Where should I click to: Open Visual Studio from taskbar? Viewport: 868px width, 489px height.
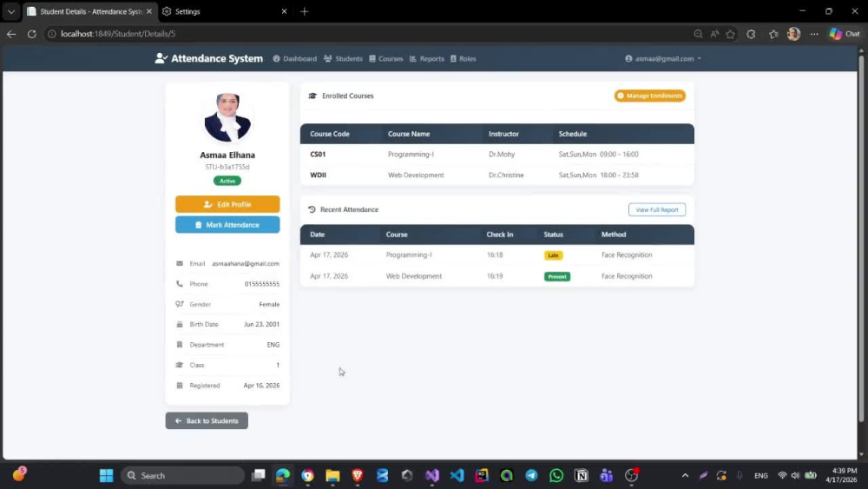click(x=432, y=476)
